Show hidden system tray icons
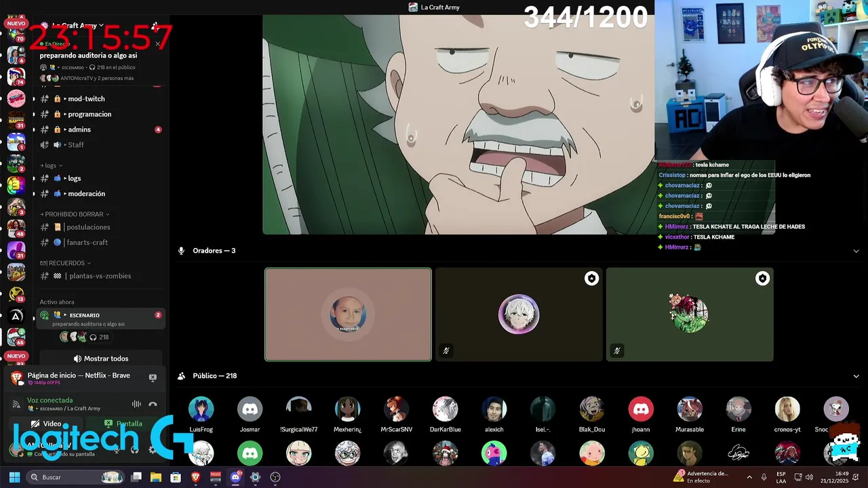 coord(749,477)
